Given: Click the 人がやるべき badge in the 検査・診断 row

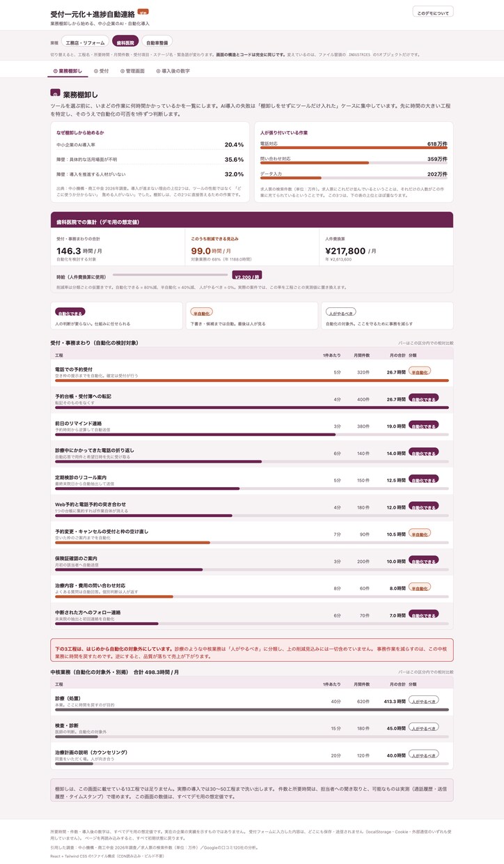Looking at the screenshot, I should tap(423, 727).
